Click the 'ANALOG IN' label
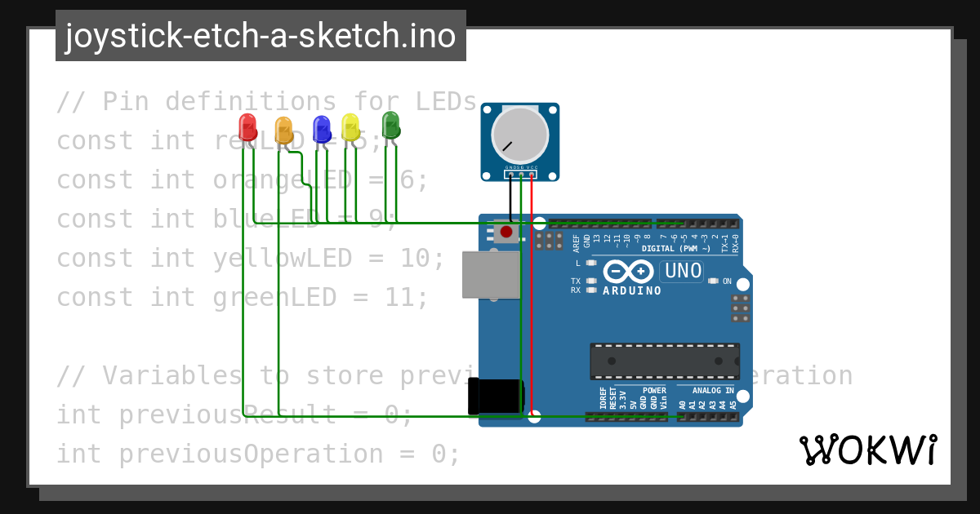Viewport: 980px width, 514px height. 713,390
